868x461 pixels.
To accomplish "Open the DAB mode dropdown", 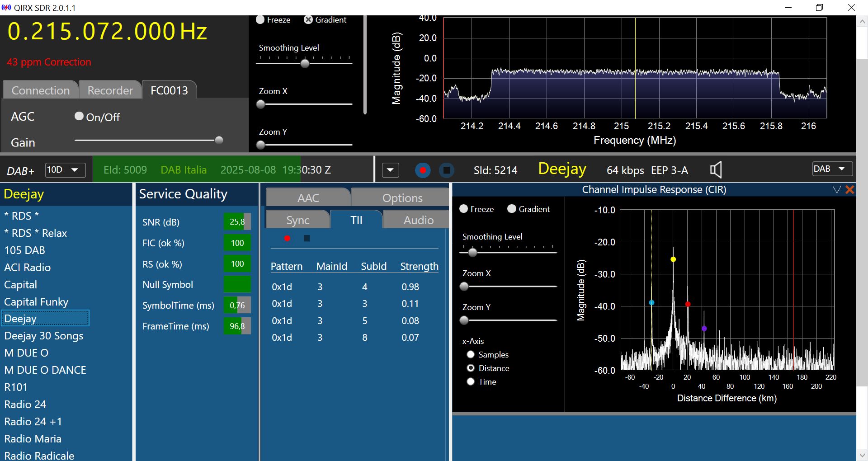I will point(832,169).
